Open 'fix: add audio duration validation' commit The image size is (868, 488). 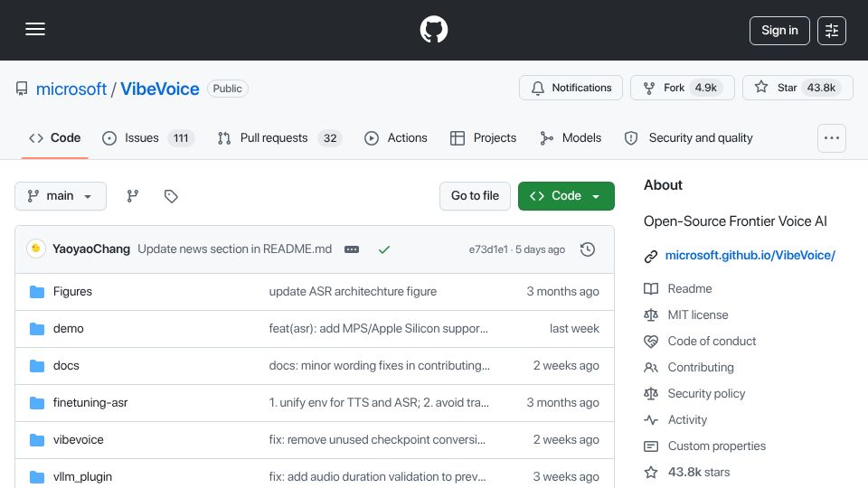tap(377, 477)
